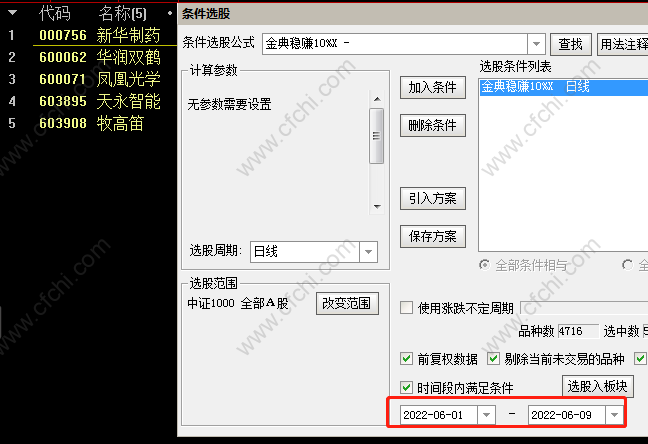The height and width of the screenshot is (444, 648).
Task: Open the start date 2022-06-01 picker
Action: (486, 415)
